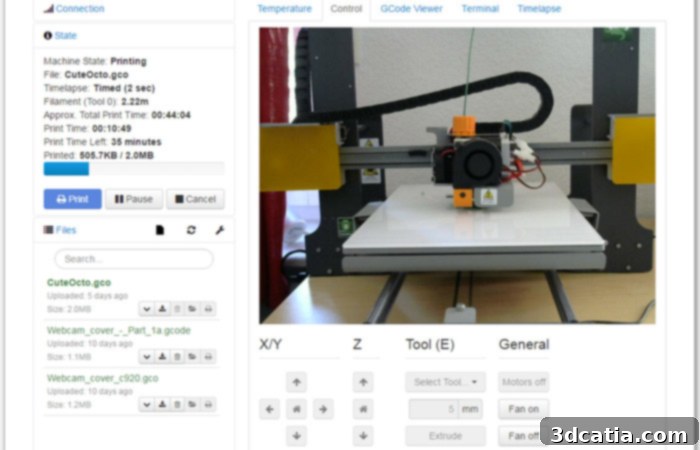Go to the Terminal tab
The image size is (700, 450).
480,8
